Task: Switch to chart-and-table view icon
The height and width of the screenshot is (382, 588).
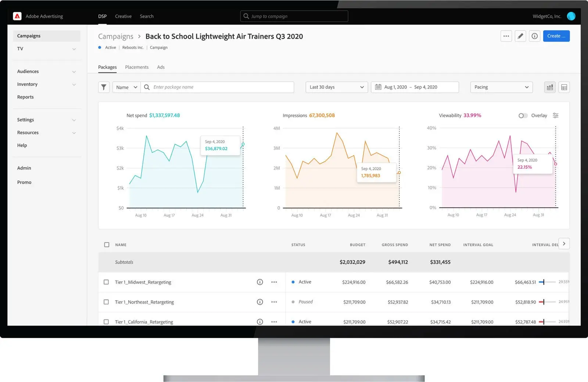Action: pyautogui.click(x=550, y=87)
